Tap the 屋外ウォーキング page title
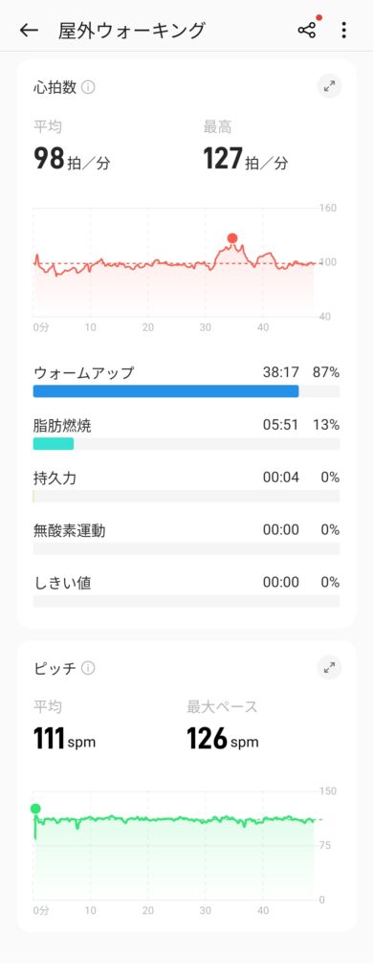 coord(131,30)
